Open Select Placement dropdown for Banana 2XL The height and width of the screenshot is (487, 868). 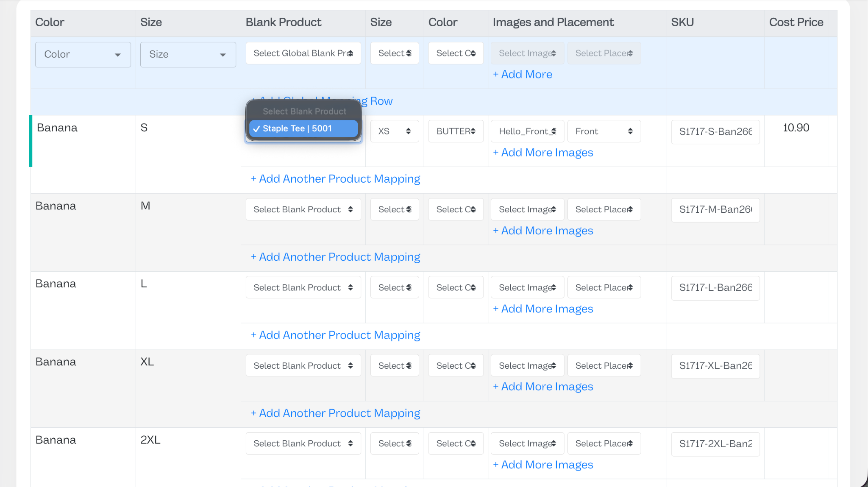(604, 443)
